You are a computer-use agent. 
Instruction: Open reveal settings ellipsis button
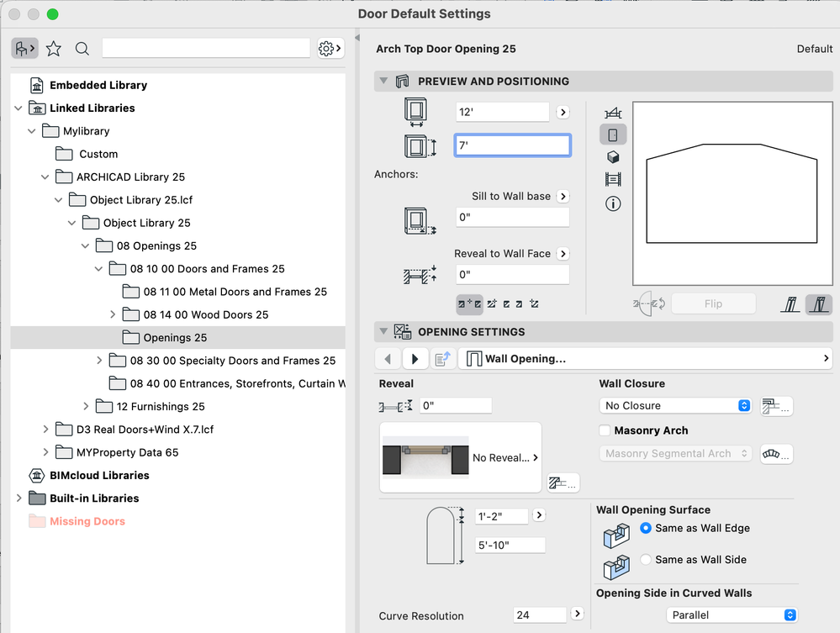[563, 483]
